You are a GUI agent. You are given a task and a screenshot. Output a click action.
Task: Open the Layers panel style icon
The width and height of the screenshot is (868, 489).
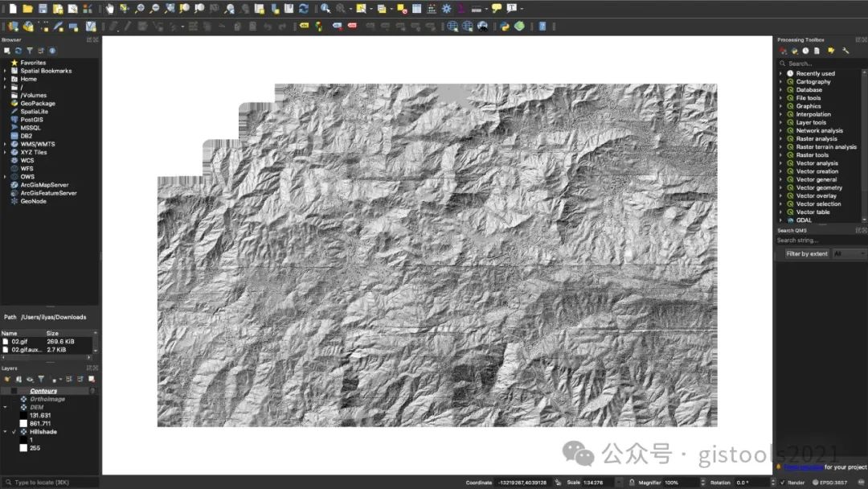[x=7, y=380]
